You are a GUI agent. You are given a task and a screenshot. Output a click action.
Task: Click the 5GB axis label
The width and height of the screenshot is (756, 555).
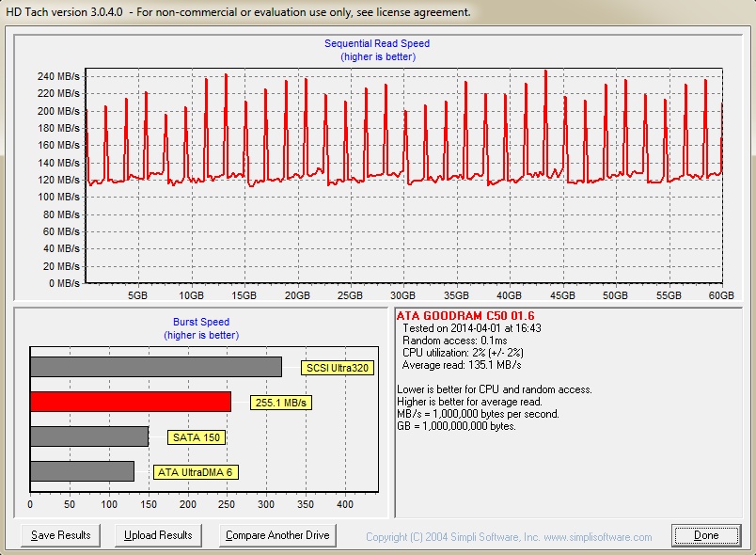click(x=137, y=295)
